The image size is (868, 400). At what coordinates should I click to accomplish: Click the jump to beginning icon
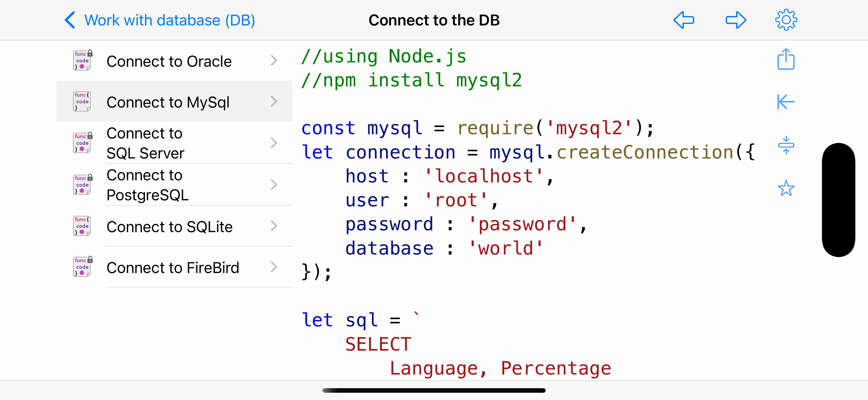(786, 101)
